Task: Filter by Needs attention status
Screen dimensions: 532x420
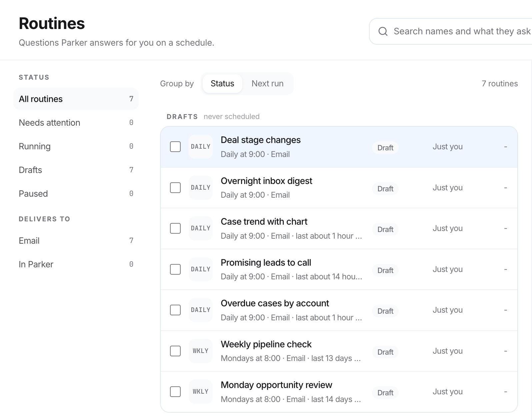Action: (76, 123)
